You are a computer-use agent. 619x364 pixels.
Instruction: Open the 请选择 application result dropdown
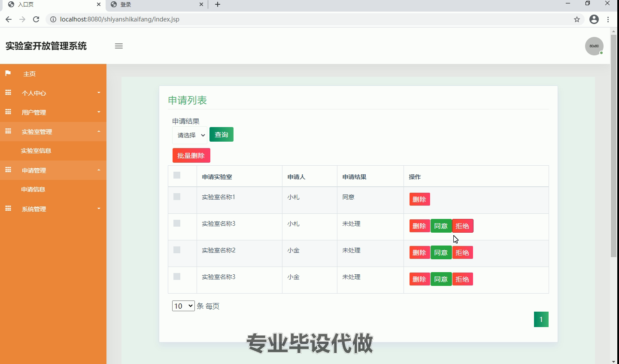tap(190, 135)
